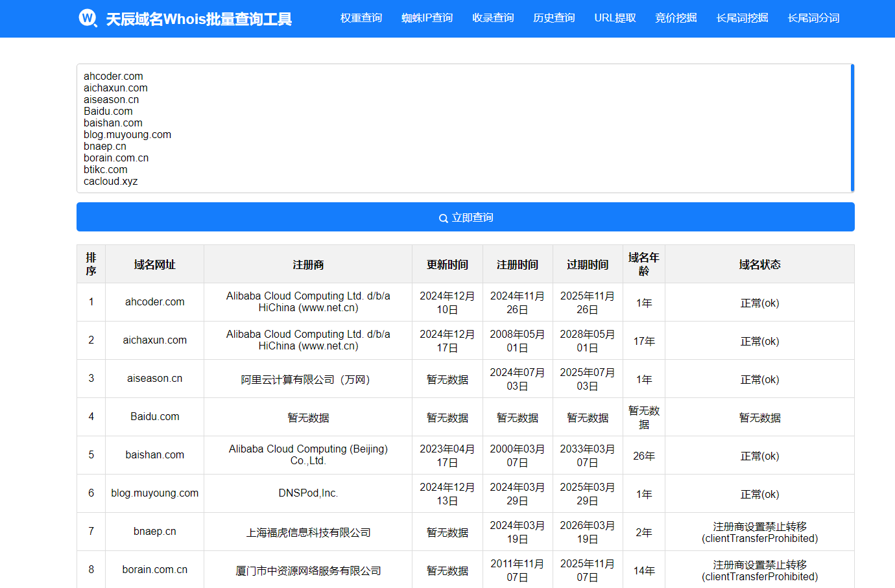
Task: Click 正常(ok) status for baishan.com row
Action: click(x=759, y=455)
